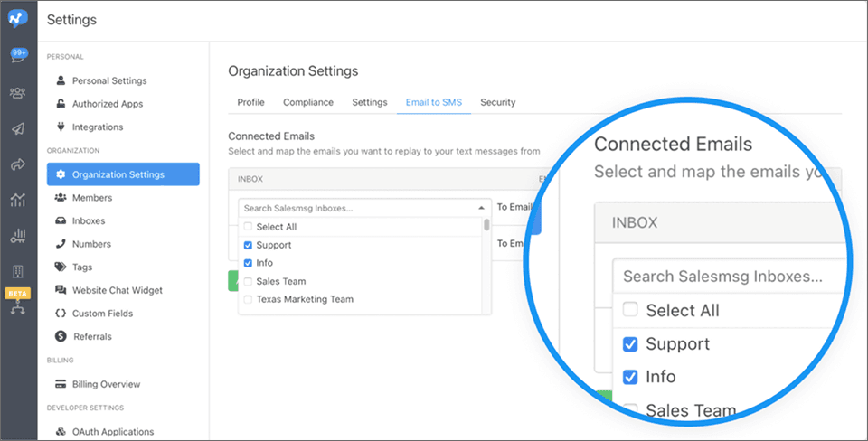Click the forward arrow icon in left rail
The width and height of the screenshot is (868, 441).
coord(18,164)
